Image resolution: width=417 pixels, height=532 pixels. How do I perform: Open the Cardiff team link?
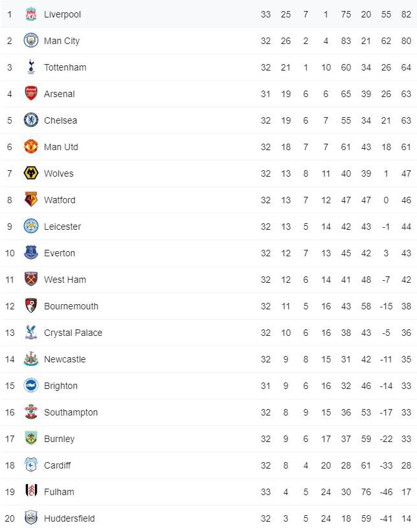[58, 465]
